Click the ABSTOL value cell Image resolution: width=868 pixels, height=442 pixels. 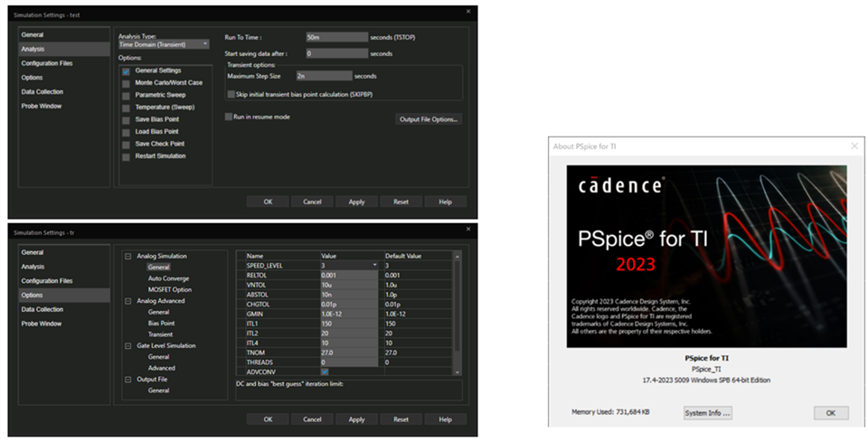pos(349,295)
